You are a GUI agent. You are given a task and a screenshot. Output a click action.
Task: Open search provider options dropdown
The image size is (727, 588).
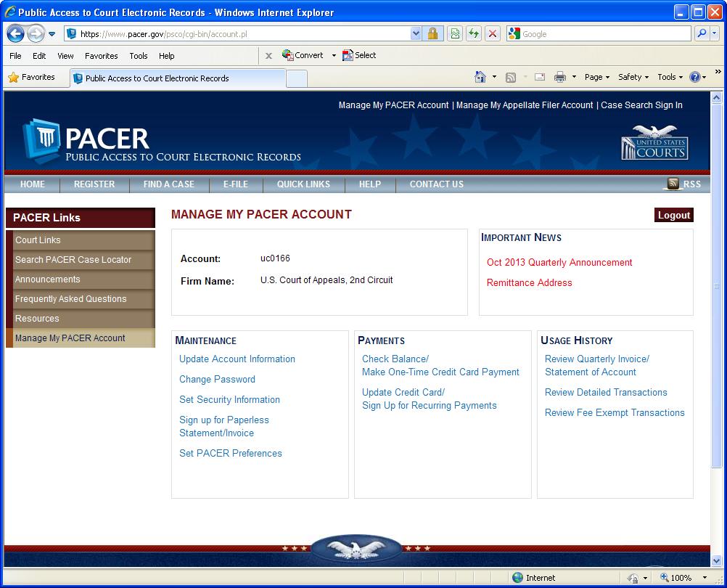pos(715,33)
